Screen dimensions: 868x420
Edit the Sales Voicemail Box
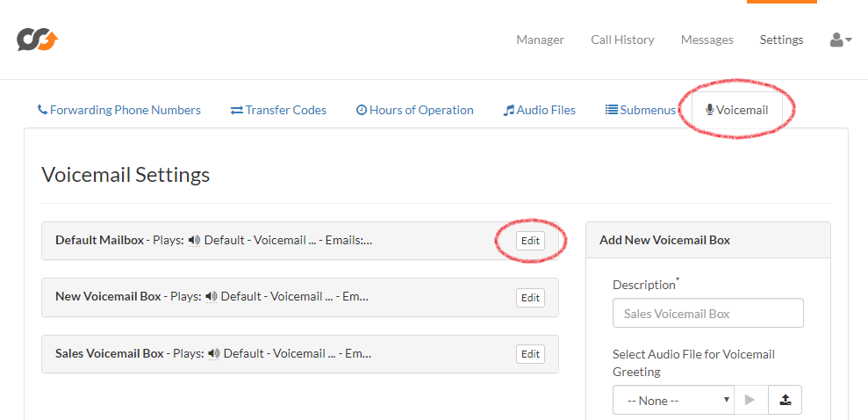[x=530, y=354]
